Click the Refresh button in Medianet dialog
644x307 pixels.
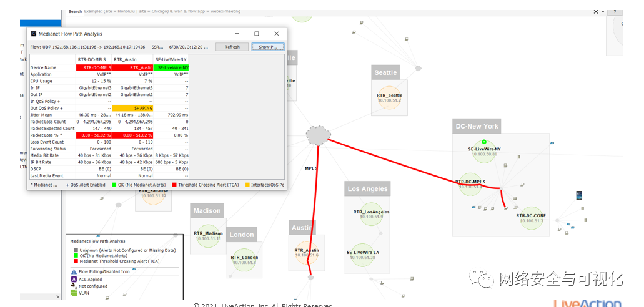232,47
